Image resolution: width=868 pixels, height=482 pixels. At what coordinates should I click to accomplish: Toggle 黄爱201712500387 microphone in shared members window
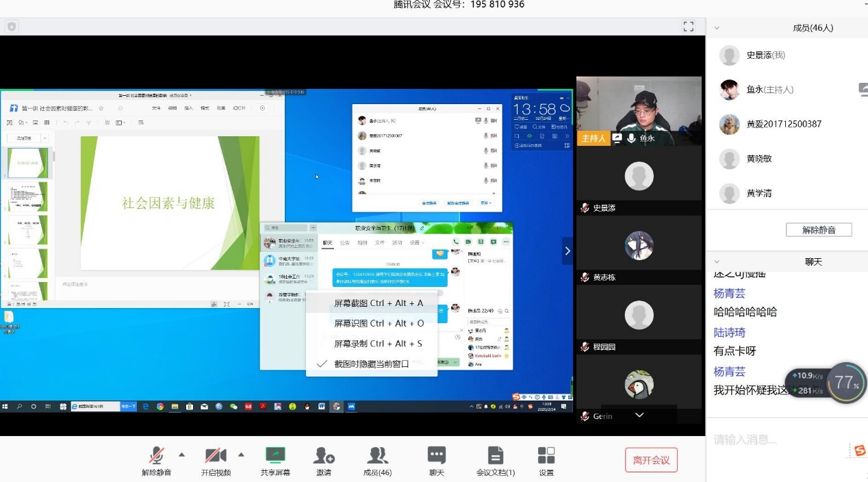coord(485,136)
